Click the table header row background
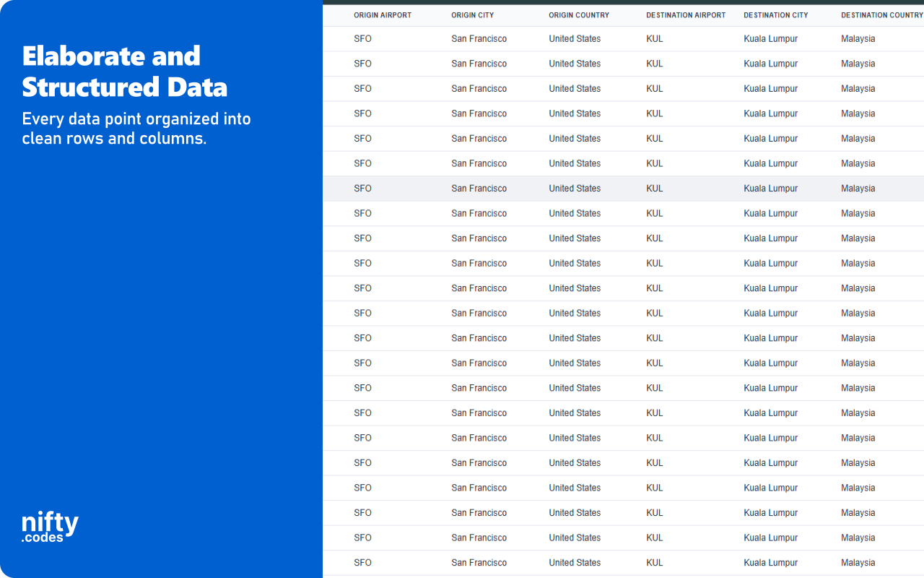This screenshot has width=924, height=578. [x=621, y=14]
